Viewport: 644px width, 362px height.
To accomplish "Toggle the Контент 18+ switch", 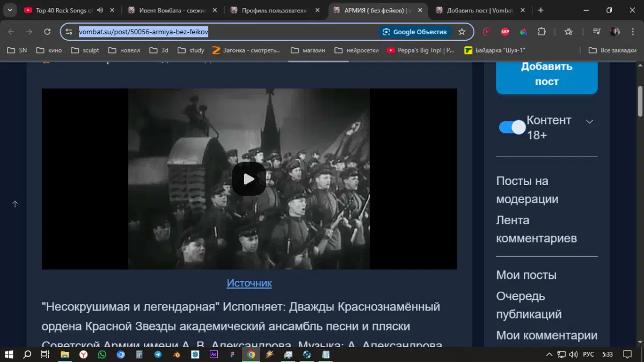I will 512,127.
